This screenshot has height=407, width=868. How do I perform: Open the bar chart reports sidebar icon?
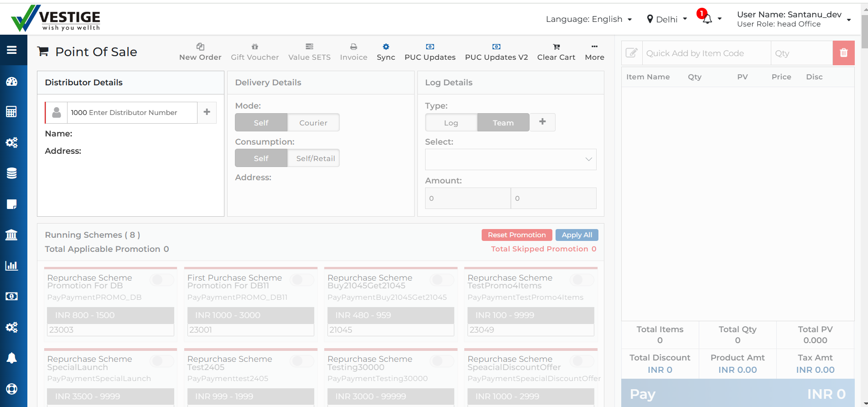pyautogui.click(x=12, y=266)
